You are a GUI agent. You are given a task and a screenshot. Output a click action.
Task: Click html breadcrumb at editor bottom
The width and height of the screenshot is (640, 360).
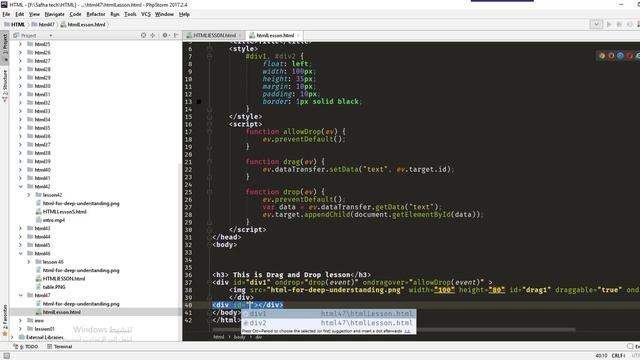218,337
